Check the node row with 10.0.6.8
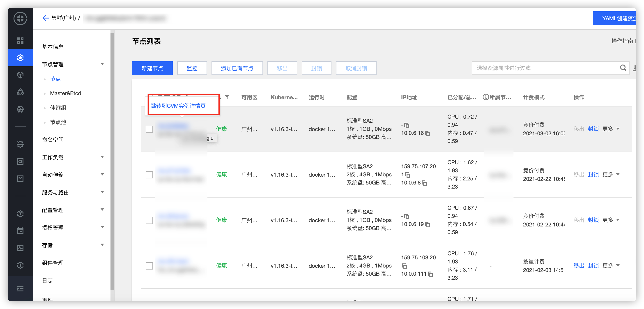 pos(149,175)
